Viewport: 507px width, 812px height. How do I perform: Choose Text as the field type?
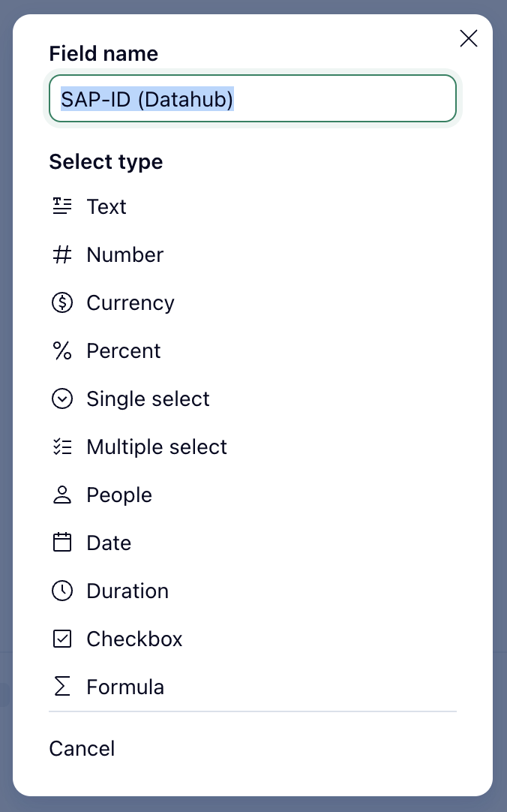pos(106,206)
